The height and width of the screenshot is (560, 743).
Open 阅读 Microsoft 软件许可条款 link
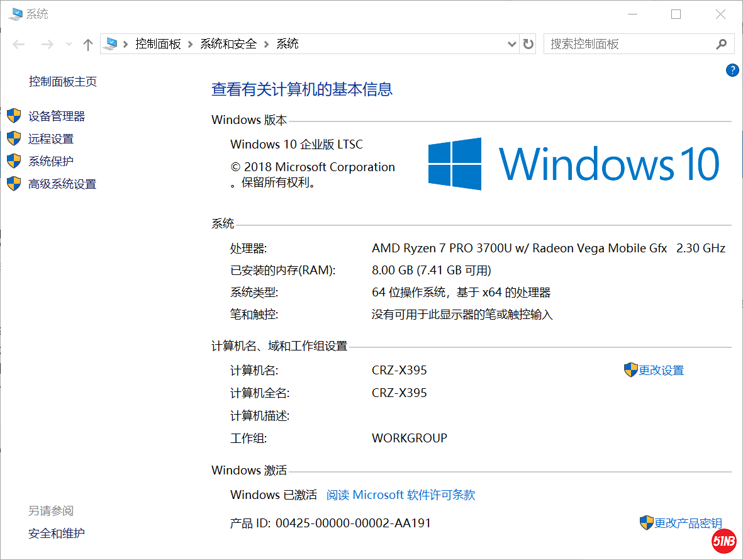401,495
